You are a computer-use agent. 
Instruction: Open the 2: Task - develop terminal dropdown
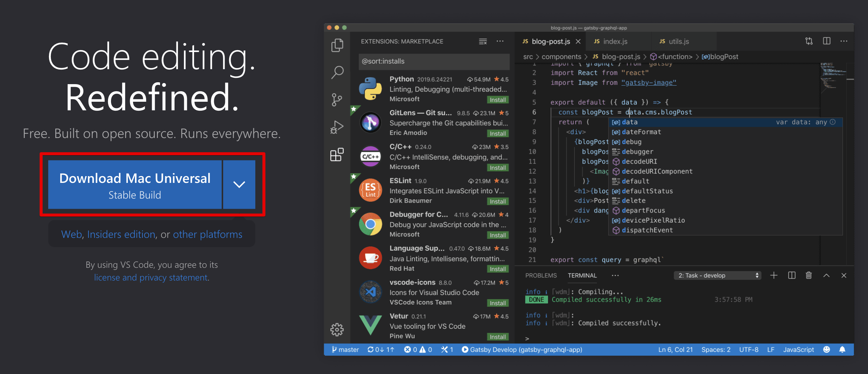(718, 275)
